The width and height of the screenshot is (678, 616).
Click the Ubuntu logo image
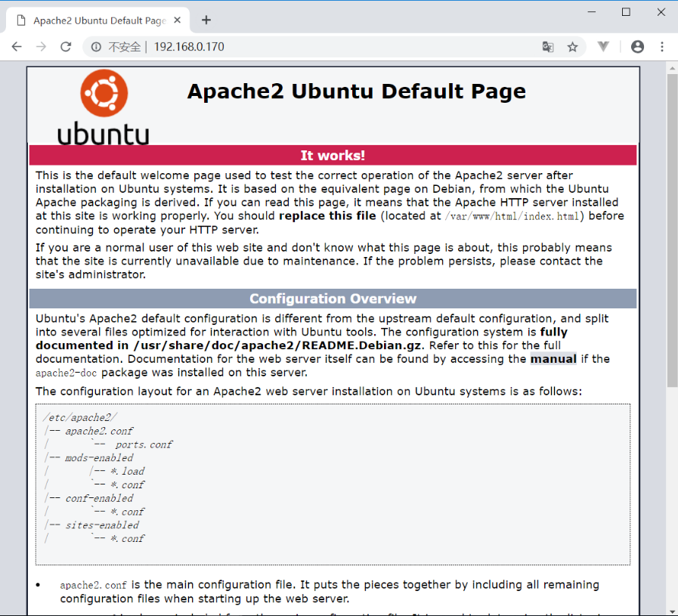coord(104,107)
